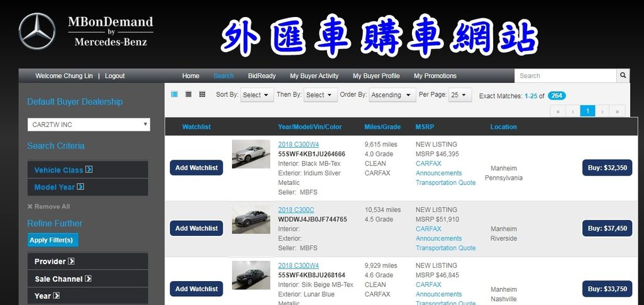Open the Sort By dropdown
The height and width of the screenshot is (305, 644).
(x=257, y=95)
